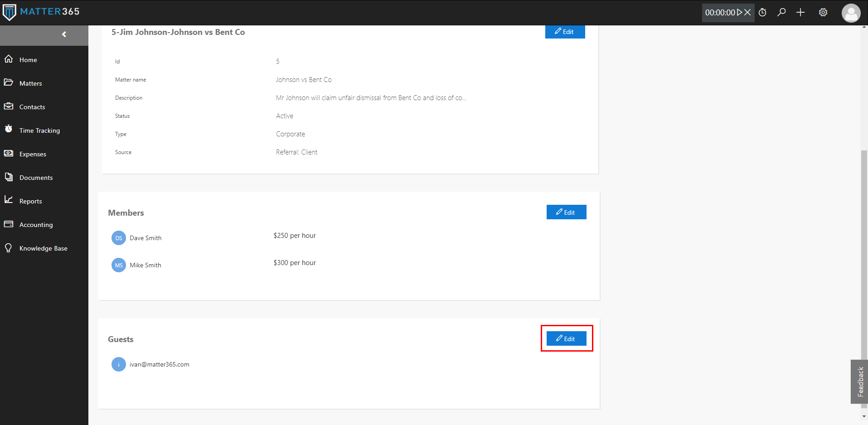
Task: Open the Feedback side tab
Action: point(859,382)
